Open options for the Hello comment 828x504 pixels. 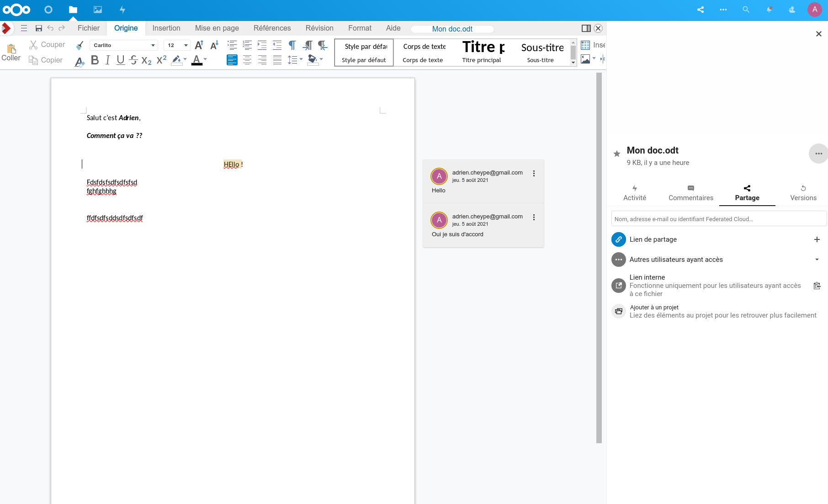534,174
